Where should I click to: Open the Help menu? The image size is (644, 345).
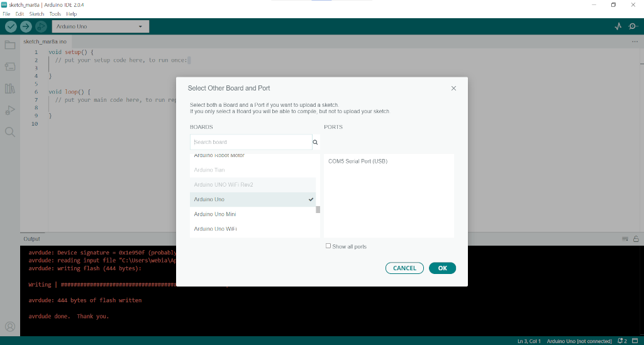(72, 14)
